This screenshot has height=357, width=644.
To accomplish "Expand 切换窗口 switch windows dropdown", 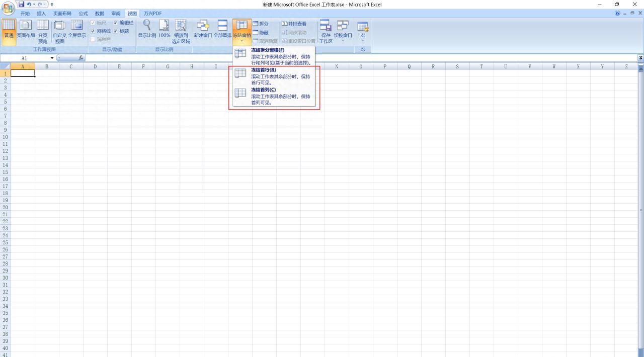I will coord(343,32).
